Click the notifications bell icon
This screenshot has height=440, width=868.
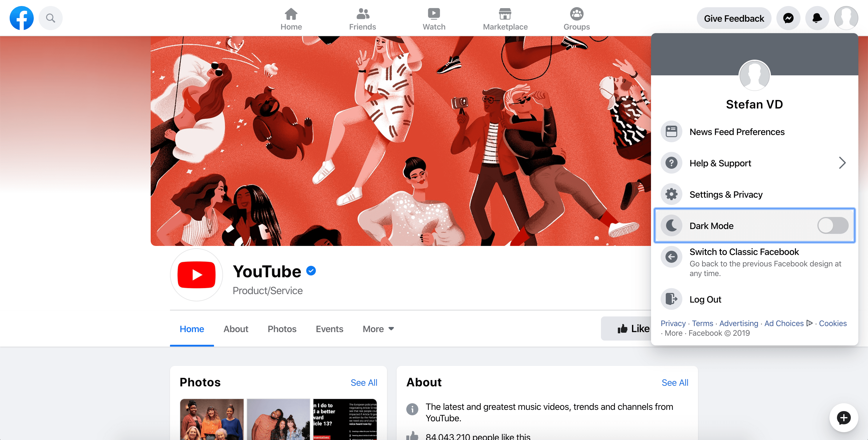(x=817, y=18)
